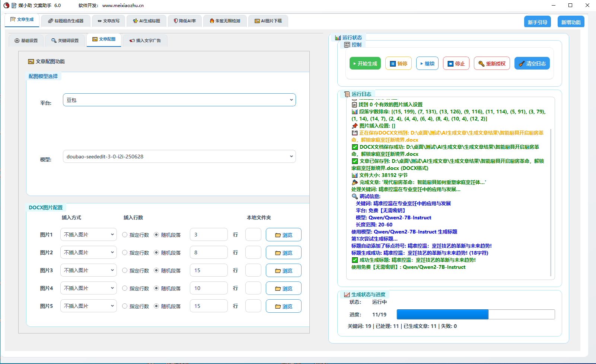596x364 pixels.
Task: Switch to the 文章改写 tab
Action: click(109, 21)
